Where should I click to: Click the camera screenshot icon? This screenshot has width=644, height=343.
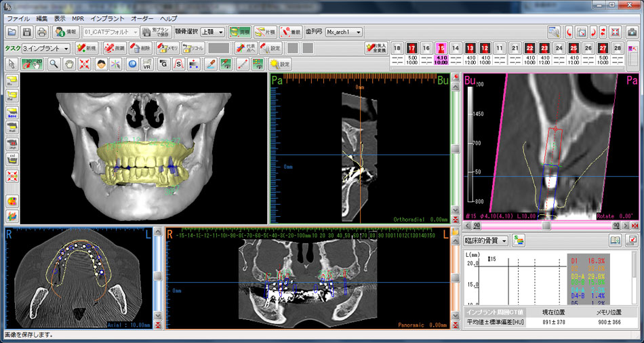click(632, 32)
